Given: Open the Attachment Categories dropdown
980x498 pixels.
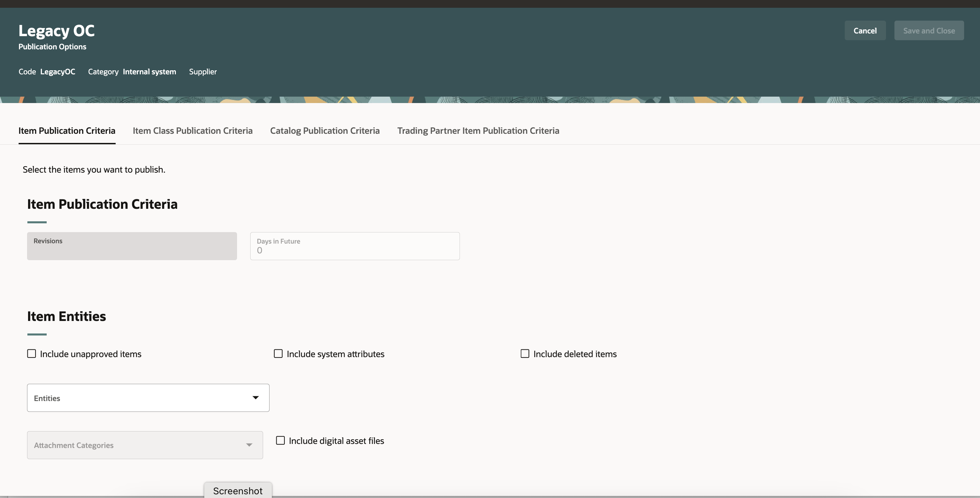Looking at the screenshot, I should pos(145,445).
